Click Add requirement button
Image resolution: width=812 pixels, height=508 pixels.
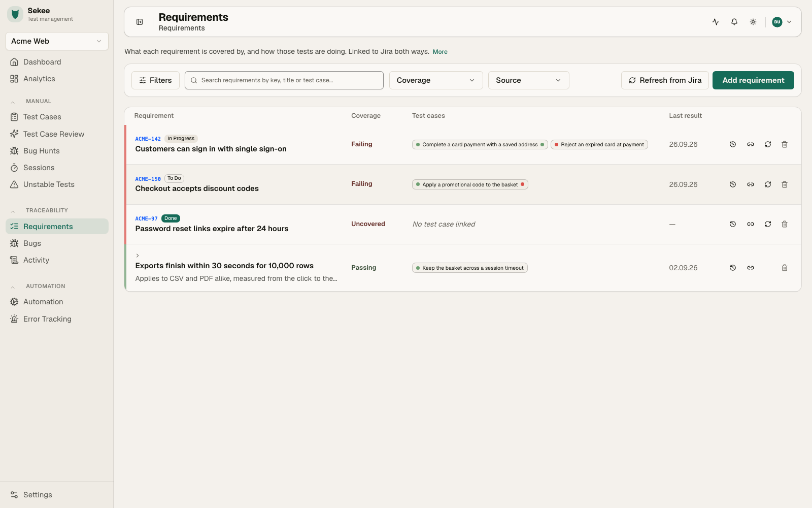[753, 80]
